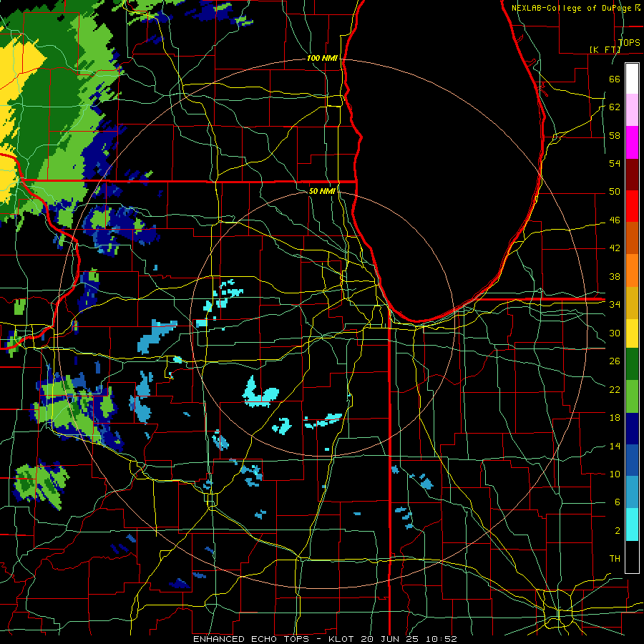
Task: Click the dark orange 42 kft legend swatch
Action: (632, 238)
